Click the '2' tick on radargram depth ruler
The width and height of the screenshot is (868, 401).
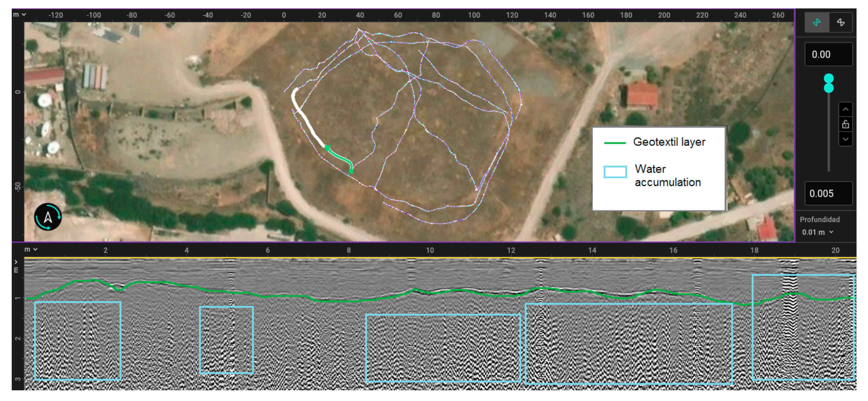[18, 338]
